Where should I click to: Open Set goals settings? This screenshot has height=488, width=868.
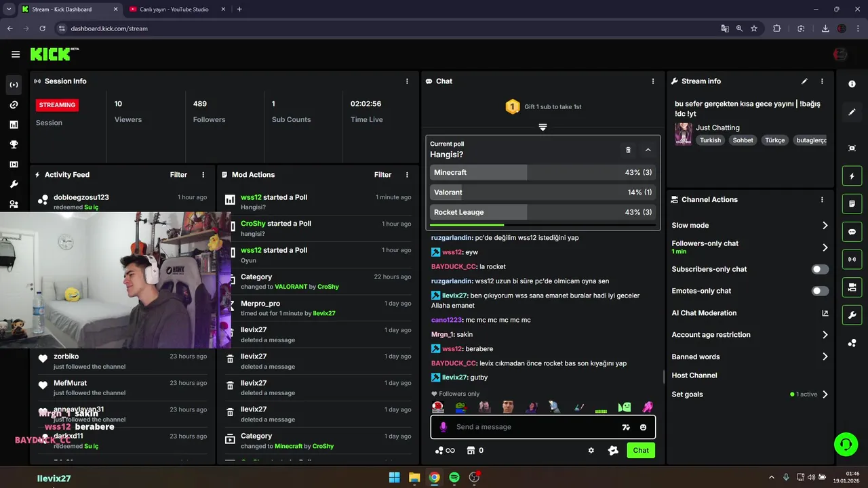click(749, 394)
